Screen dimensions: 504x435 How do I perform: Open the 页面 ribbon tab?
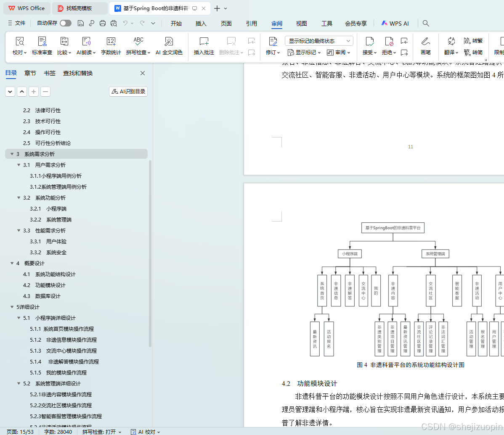[x=226, y=23]
